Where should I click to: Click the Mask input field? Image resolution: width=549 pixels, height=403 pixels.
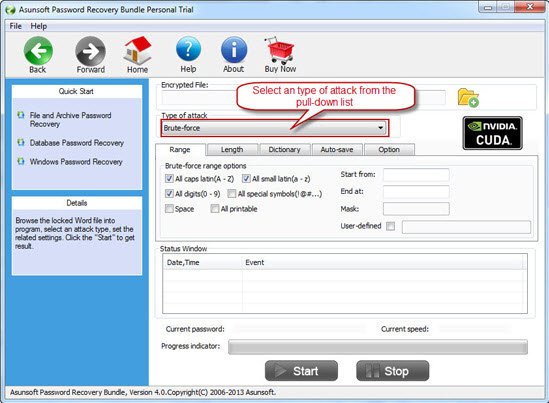[x=416, y=209]
